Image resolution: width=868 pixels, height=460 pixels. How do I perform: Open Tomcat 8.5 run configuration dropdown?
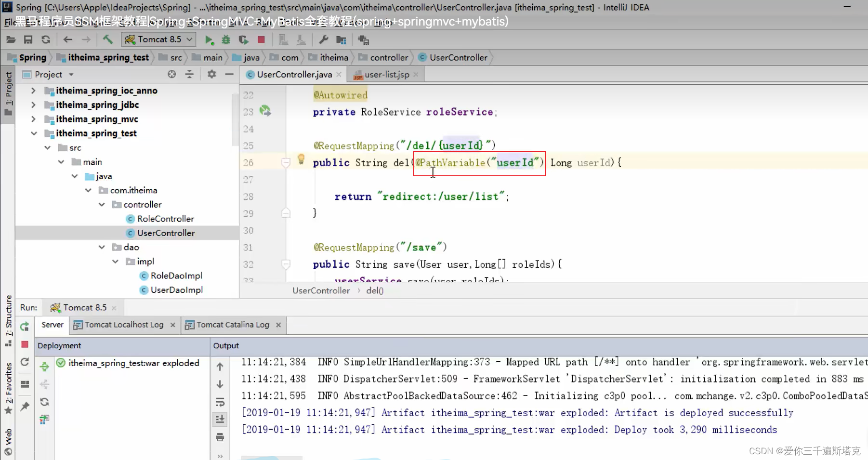click(x=159, y=39)
